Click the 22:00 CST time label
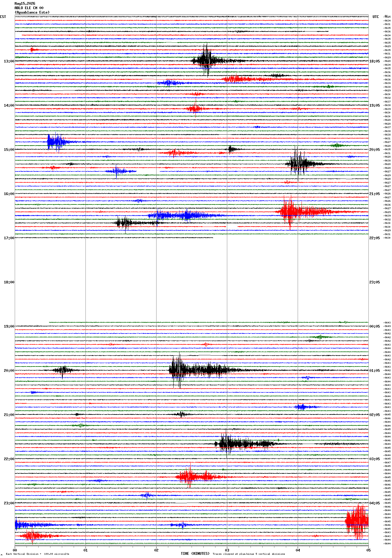The height and width of the screenshot is (558, 392). coord(9,459)
